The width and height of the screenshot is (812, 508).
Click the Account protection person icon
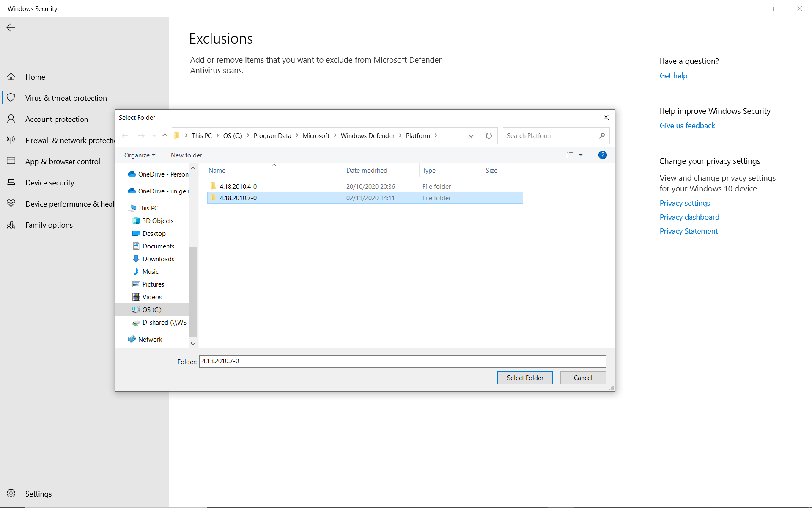11,119
